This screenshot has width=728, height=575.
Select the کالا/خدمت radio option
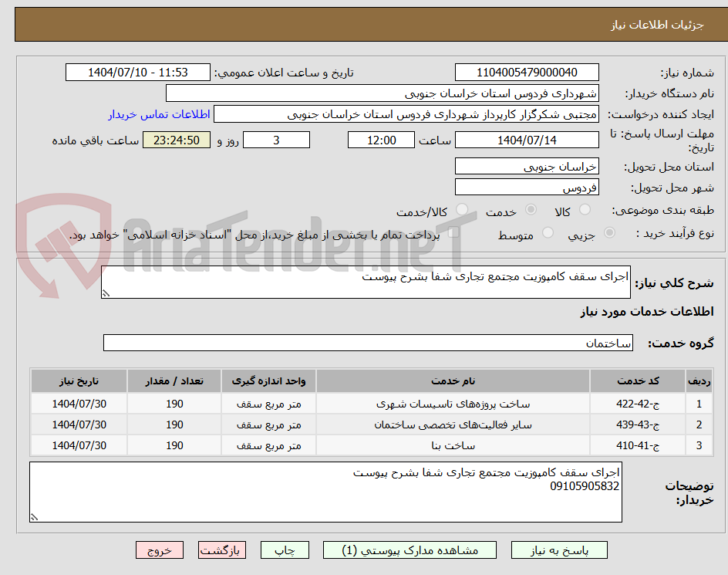click(x=460, y=210)
